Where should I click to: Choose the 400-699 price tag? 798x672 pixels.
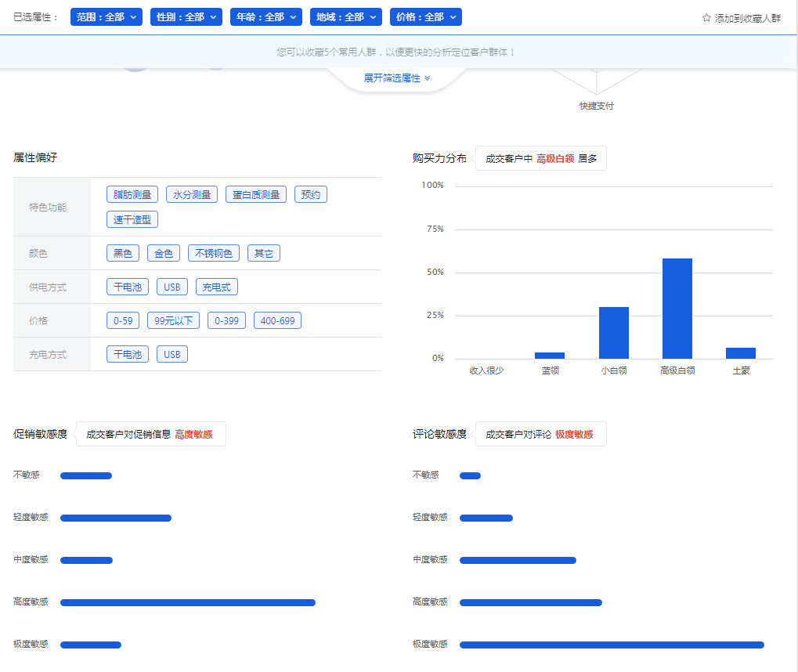(277, 321)
